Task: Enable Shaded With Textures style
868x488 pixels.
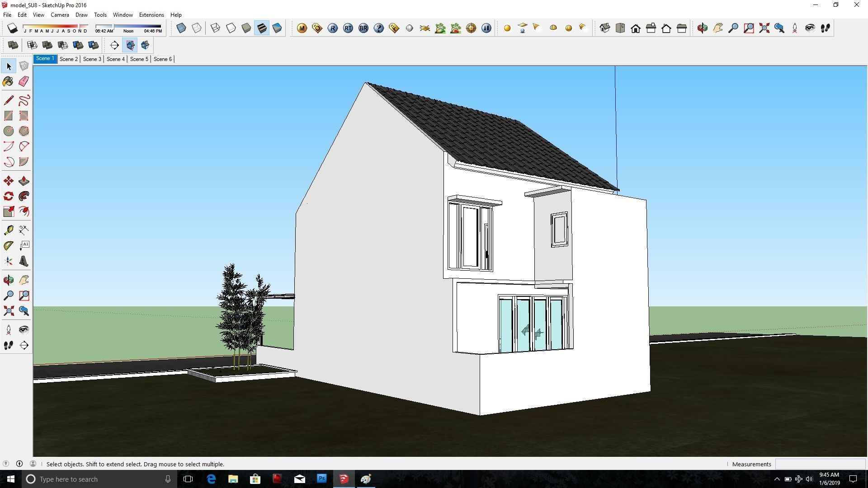Action: point(262,28)
